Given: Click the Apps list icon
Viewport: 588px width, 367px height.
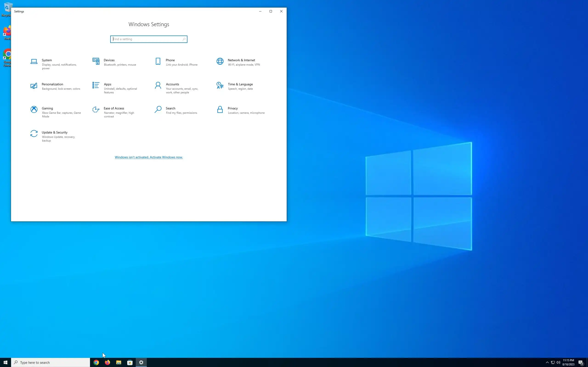Looking at the screenshot, I should [96, 85].
